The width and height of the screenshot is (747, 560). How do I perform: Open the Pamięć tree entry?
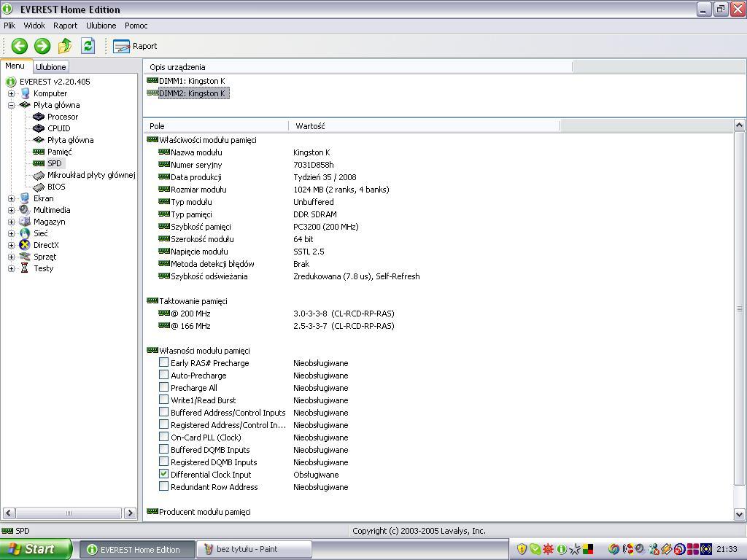coord(60,152)
